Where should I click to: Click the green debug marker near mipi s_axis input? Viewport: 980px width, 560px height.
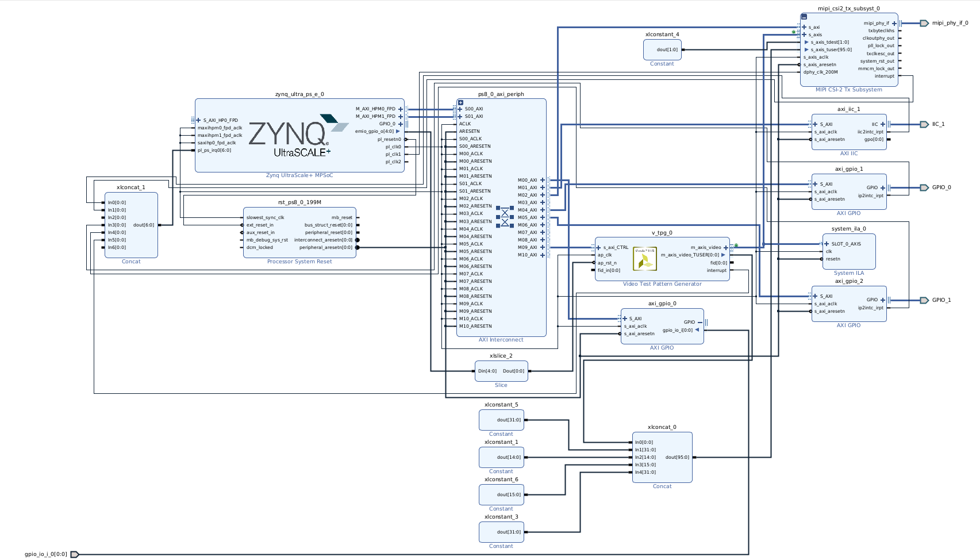click(795, 32)
